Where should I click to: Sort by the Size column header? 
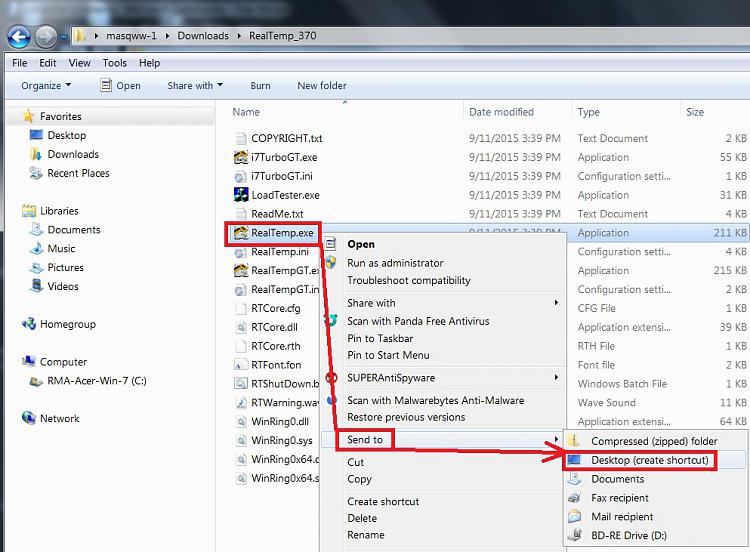(x=695, y=112)
